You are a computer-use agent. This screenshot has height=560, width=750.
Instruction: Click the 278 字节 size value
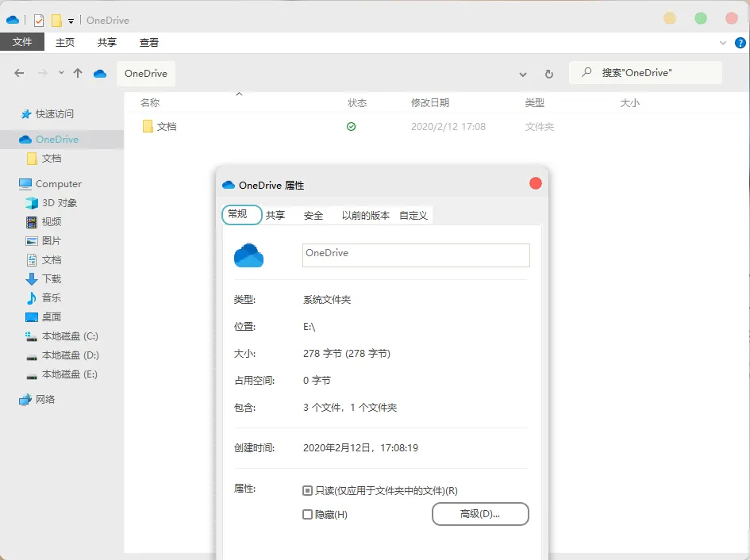(x=346, y=354)
